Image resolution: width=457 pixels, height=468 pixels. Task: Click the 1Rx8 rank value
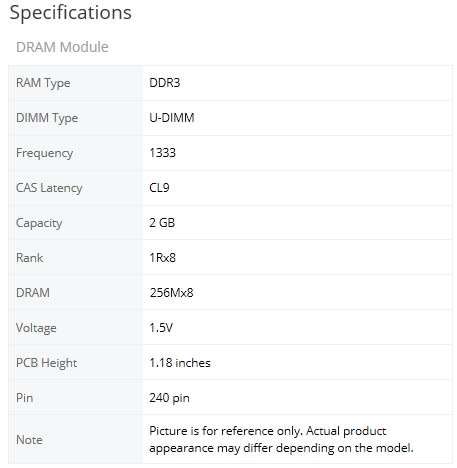tap(162, 258)
